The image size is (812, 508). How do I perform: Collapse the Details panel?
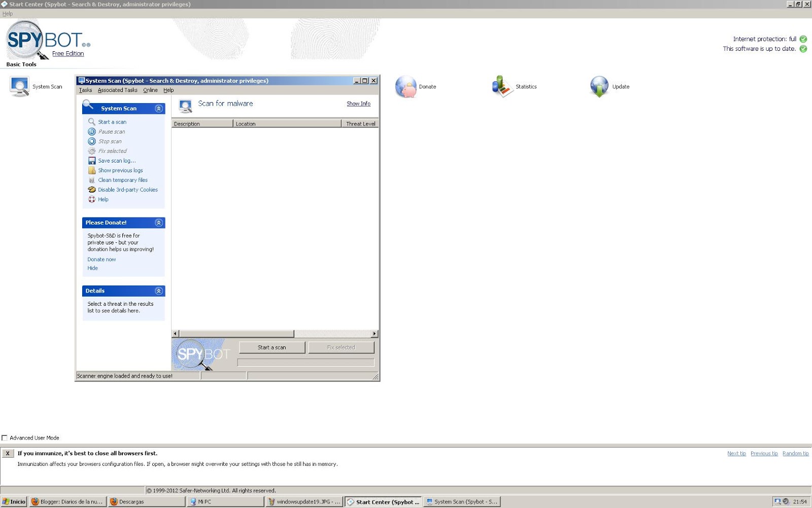pos(158,291)
